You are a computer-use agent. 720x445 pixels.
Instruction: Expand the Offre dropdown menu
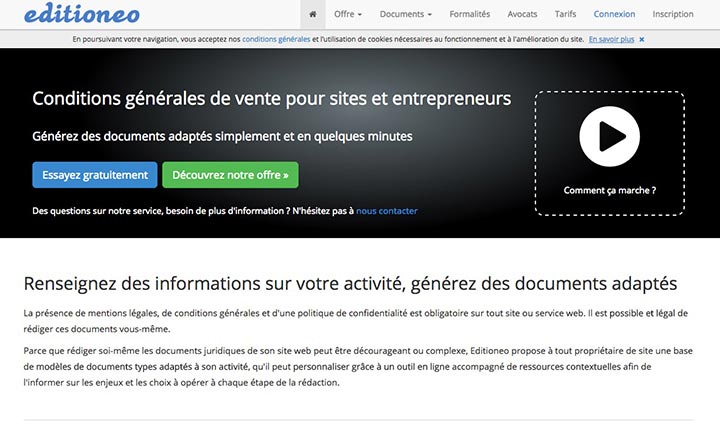pos(348,15)
